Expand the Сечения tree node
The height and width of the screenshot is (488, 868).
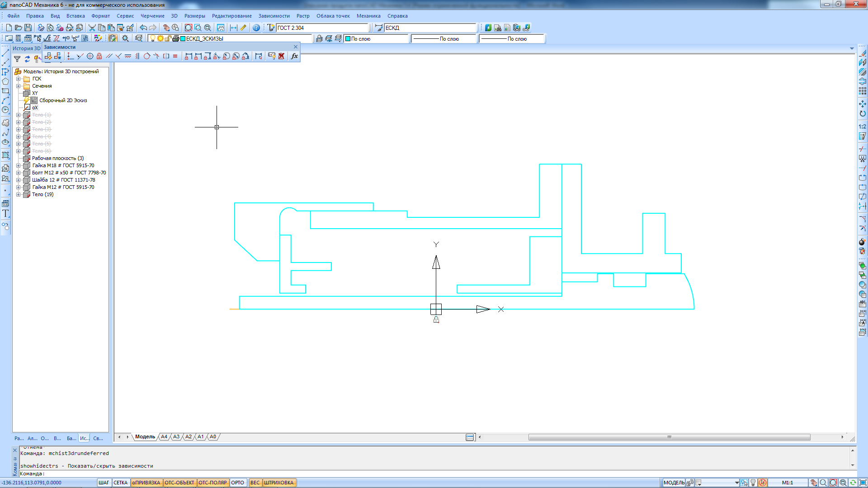[19, 86]
